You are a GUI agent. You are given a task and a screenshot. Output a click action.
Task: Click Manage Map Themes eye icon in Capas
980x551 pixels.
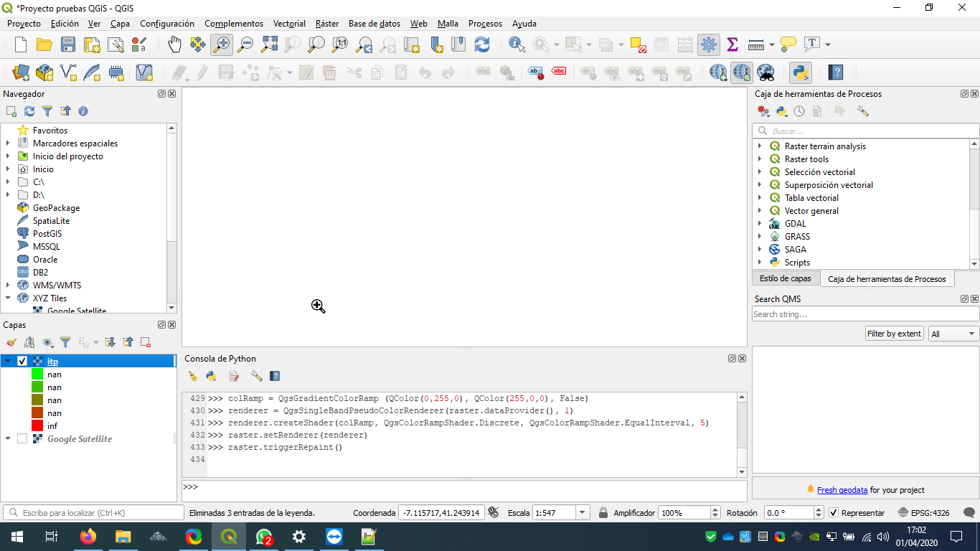pyautogui.click(x=47, y=342)
